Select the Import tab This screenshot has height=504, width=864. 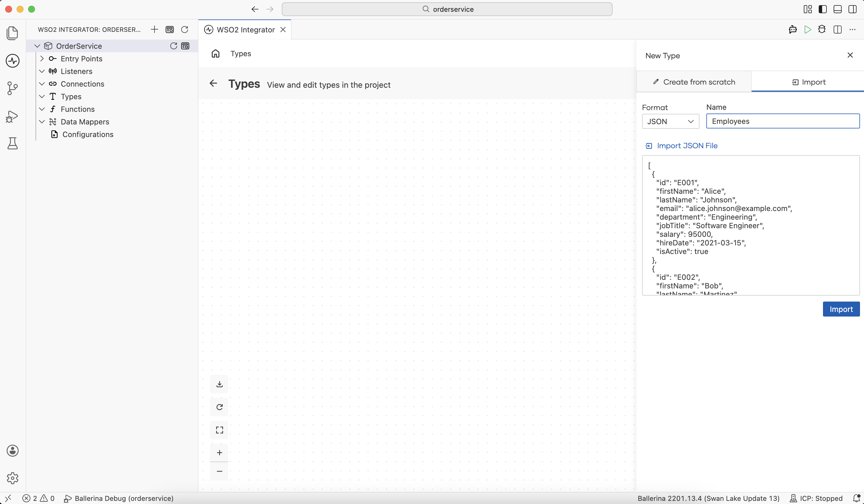pos(808,82)
